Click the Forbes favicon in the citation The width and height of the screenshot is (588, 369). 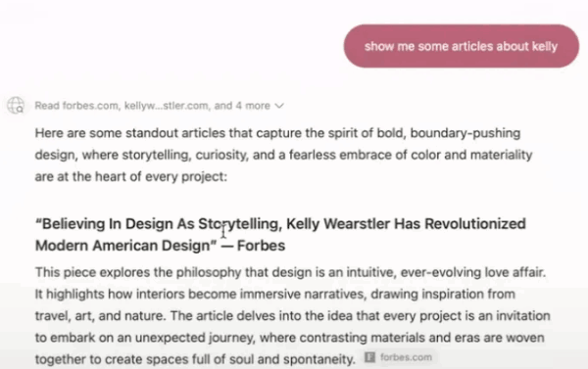[369, 357]
